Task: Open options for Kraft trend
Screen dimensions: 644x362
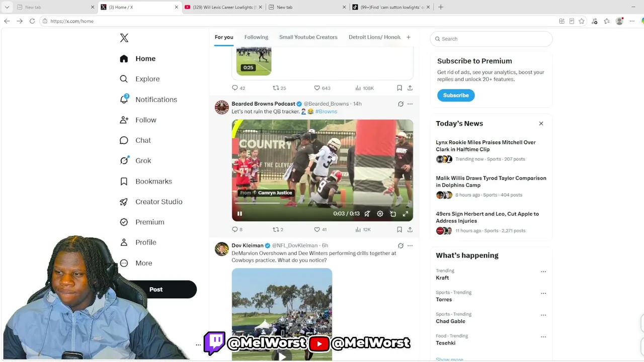Action: pyautogui.click(x=543, y=271)
